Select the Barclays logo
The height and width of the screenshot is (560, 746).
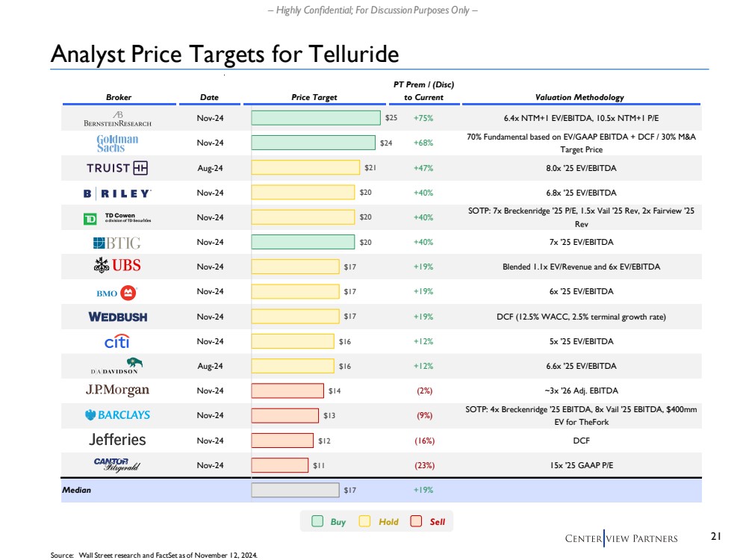pos(118,414)
